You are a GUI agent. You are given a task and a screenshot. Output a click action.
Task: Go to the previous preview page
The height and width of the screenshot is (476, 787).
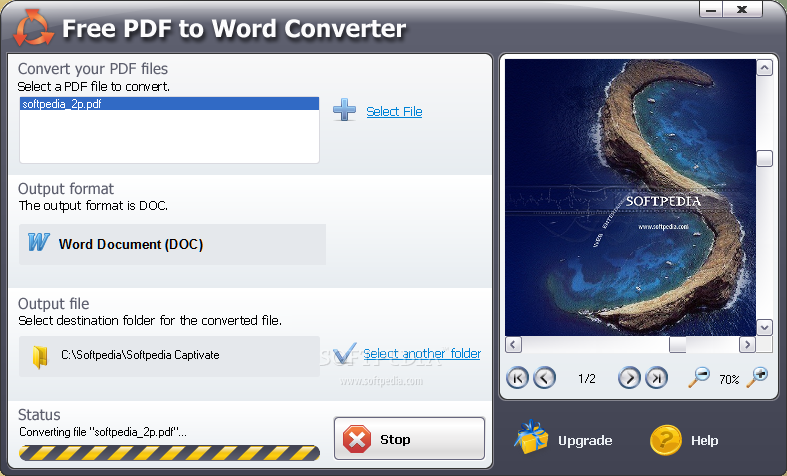point(544,378)
